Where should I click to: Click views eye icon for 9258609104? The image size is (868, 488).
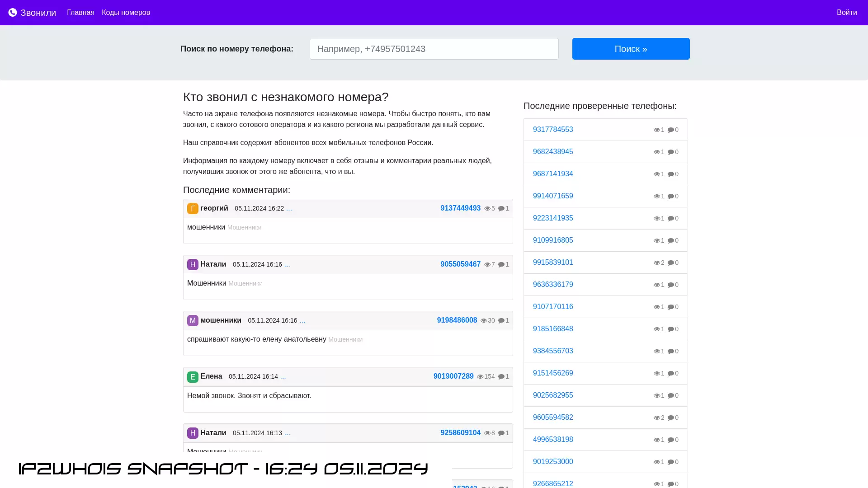click(487, 433)
